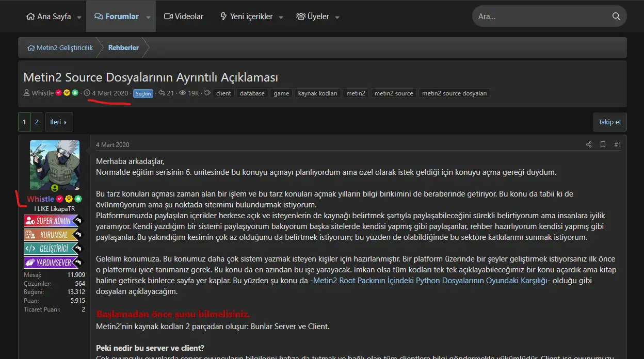Click the eye views icon next to 19K
This screenshot has width=644, height=359.
tap(183, 93)
